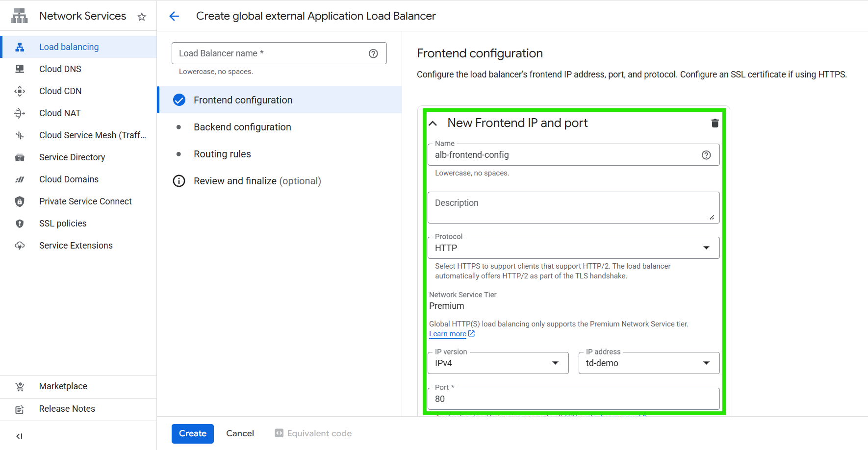Click the Create button
The height and width of the screenshot is (450, 868).
[192, 433]
